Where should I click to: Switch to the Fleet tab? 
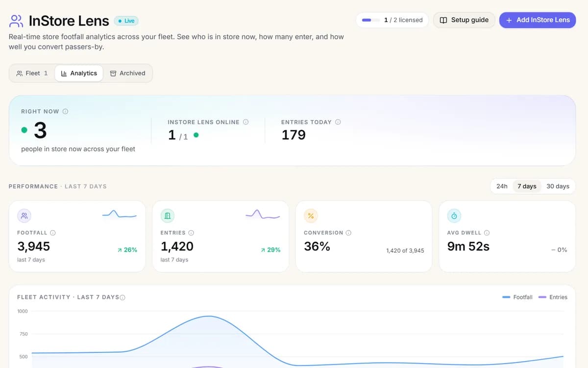pos(32,73)
